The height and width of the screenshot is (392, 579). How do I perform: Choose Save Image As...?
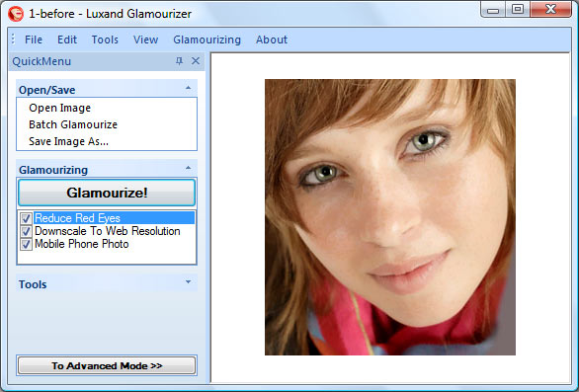(x=69, y=141)
